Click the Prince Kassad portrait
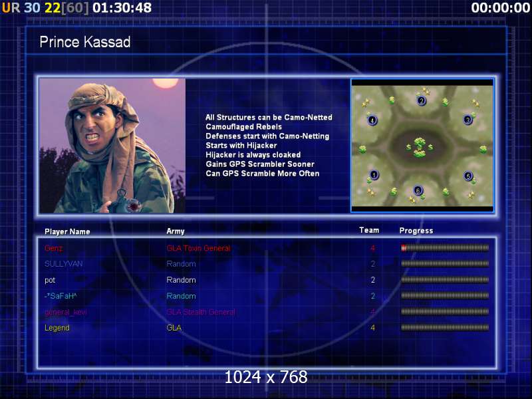Image resolution: width=532 pixels, height=399 pixels. tap(112, 146)
